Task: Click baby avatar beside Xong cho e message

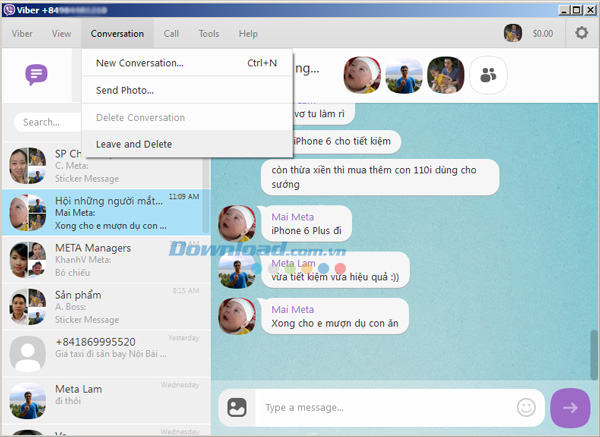Action: pyautogui.click(x=237, y=316)
